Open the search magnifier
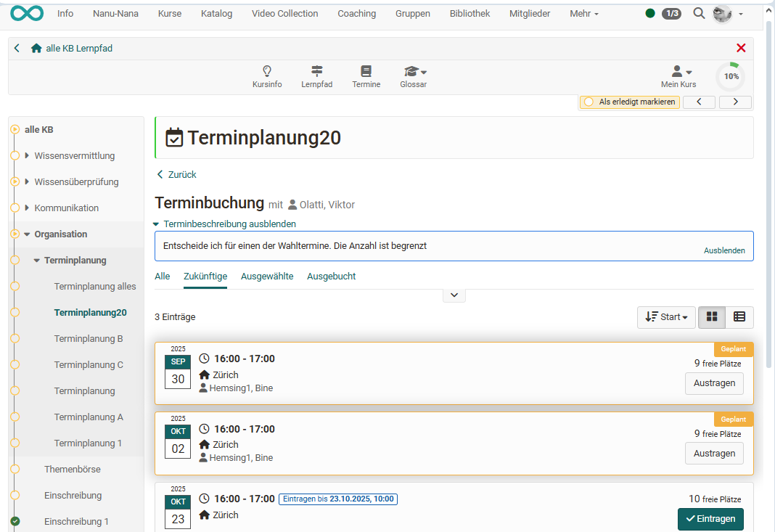 (x=698, y=13)
